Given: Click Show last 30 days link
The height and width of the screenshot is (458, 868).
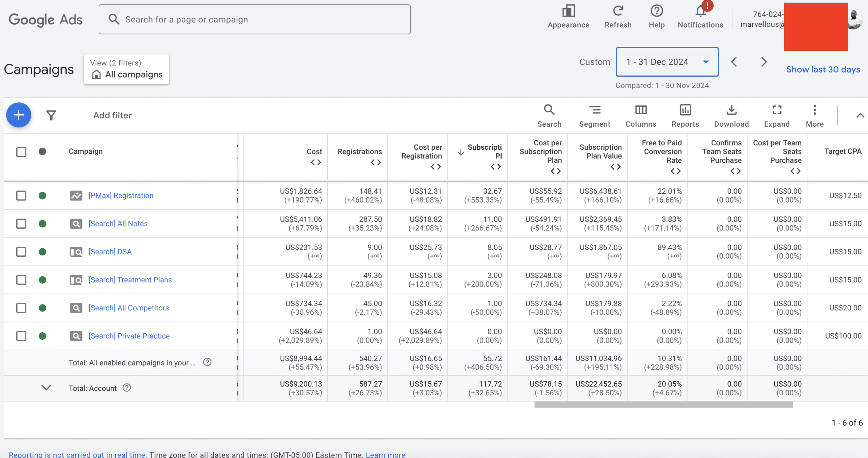Looking at the screenshot, I should pyautogui.click(x=823, y=69).
